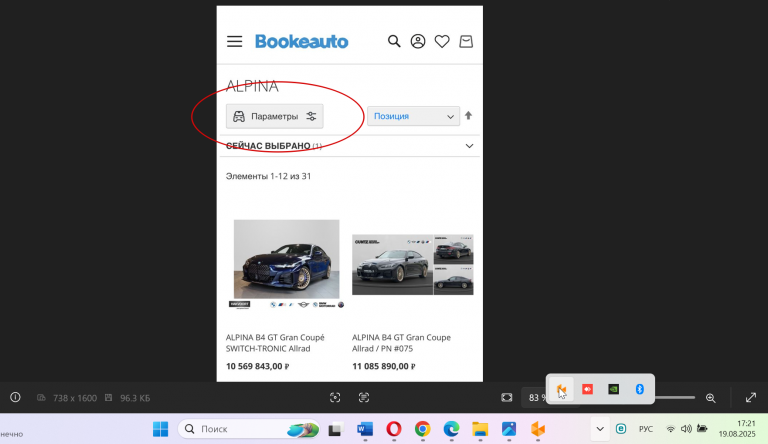Expand the Позиция sort dropdown
Image resolution: width=768 pixels, height=444 pixels.
coord(413,116)
